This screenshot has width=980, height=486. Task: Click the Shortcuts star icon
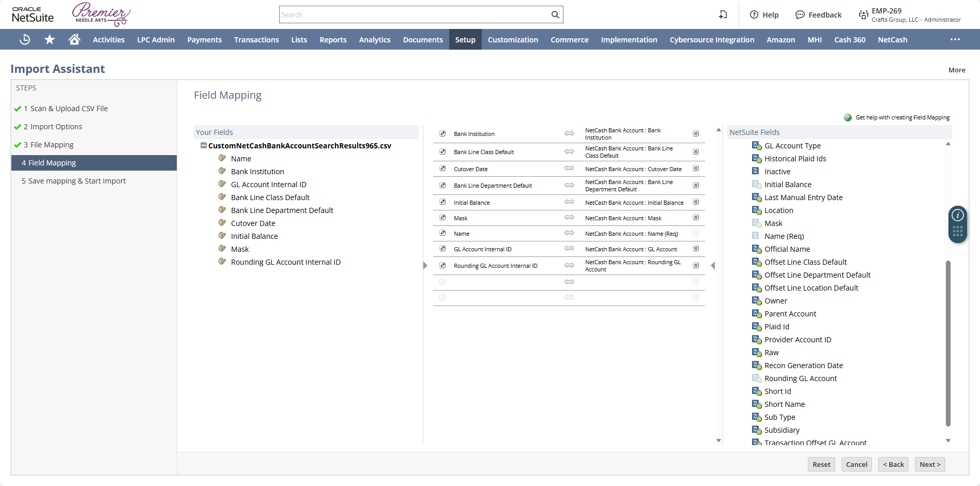(50, 40)
